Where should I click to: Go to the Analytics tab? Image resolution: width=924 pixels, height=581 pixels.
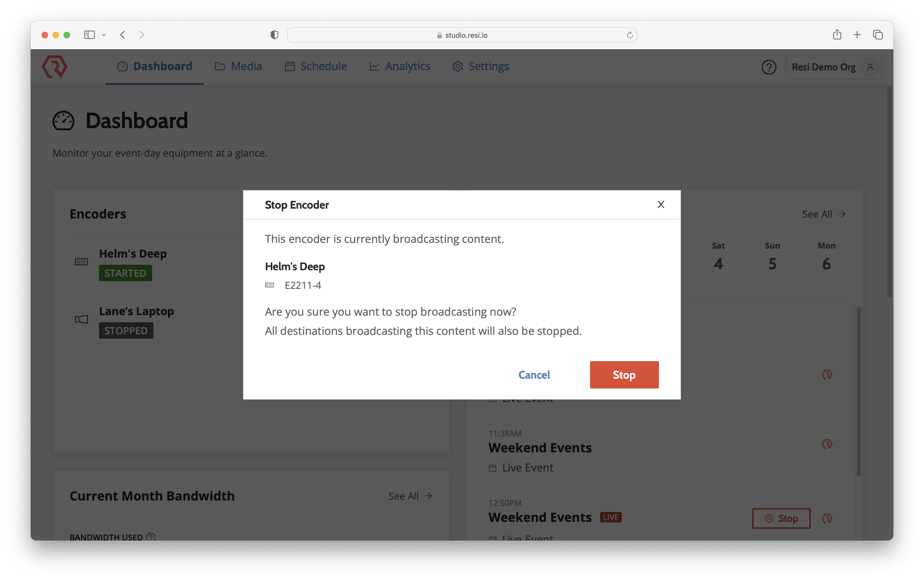[x=399, y=66]
